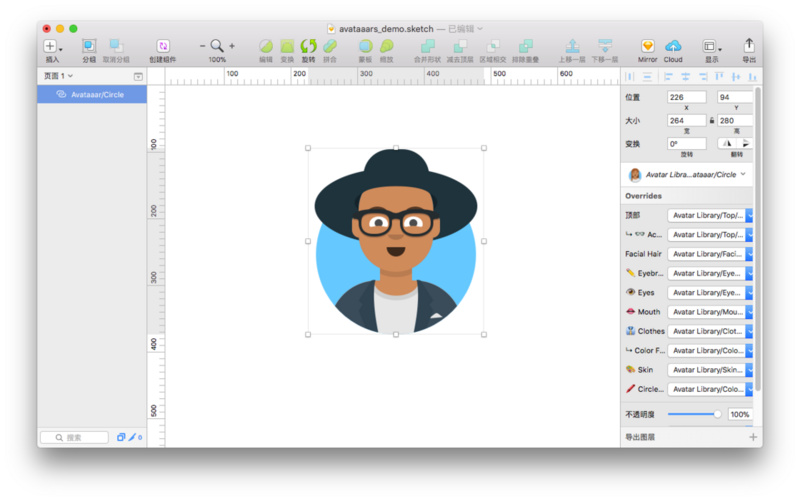Open the Avatar Library symbol dropdown

pos(687,174)
